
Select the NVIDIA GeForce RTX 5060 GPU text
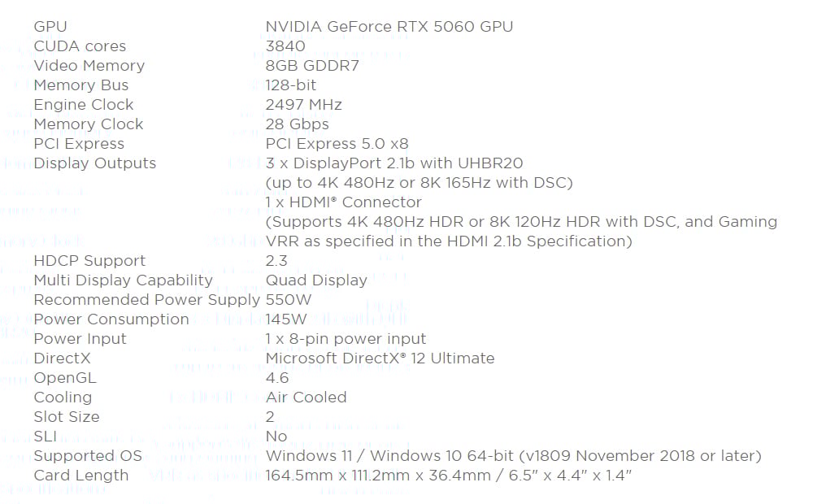coord(389,27)
